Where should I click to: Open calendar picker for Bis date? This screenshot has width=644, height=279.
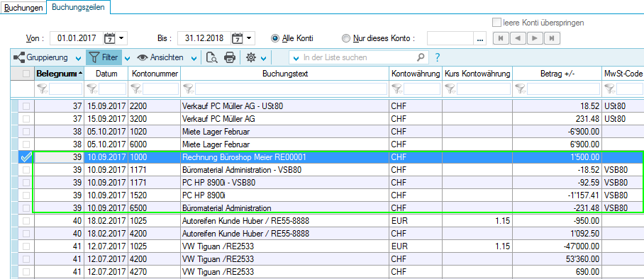(x=238, y=38)
